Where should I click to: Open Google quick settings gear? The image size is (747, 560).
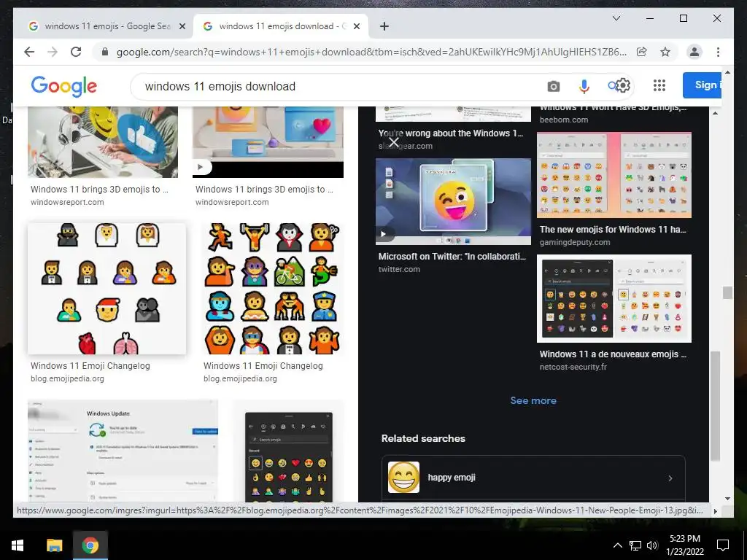[x=623, y=86]
